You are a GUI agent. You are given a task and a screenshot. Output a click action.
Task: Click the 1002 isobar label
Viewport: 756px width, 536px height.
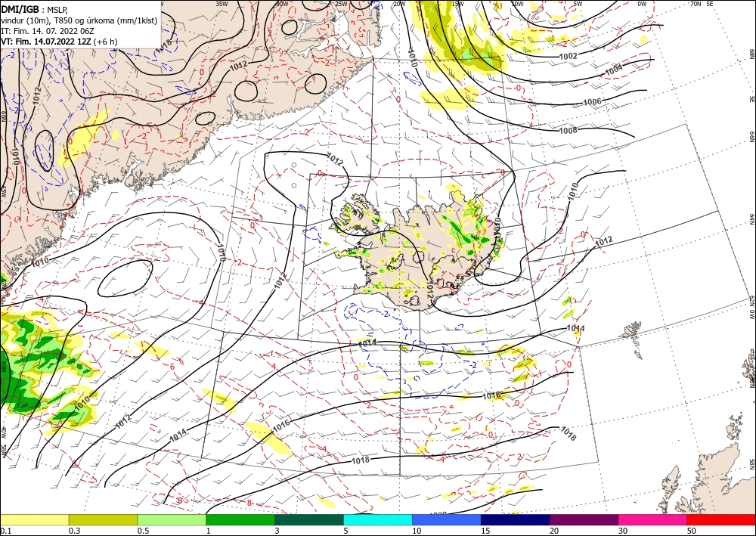coord(568,57)
